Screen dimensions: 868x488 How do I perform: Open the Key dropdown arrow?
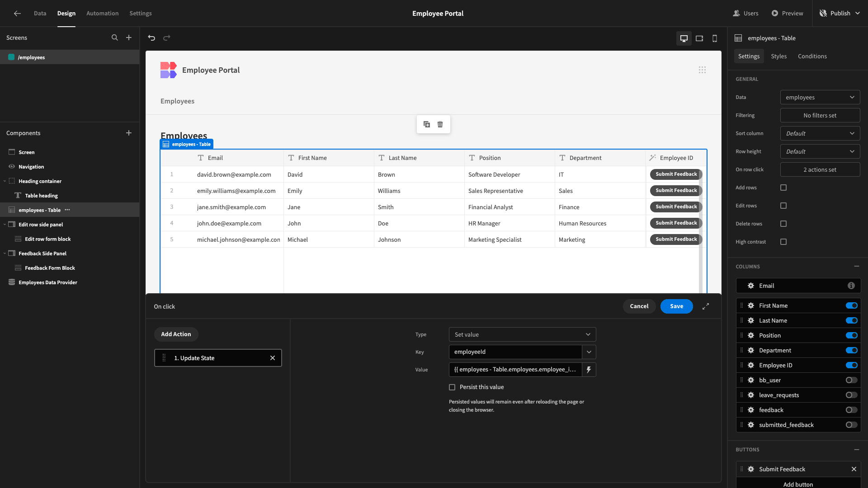pos(589,352)
